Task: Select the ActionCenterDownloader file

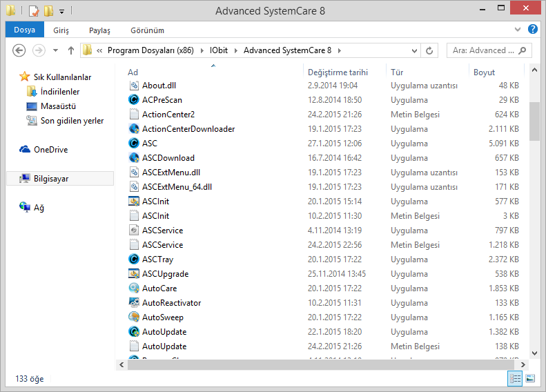Action: pyautogui.click(x=188, y=129)
